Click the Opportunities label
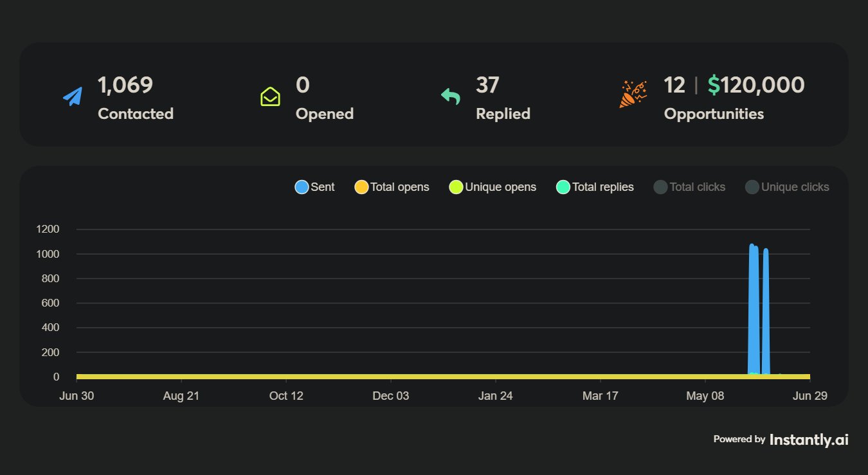 (x=714, y=114)
